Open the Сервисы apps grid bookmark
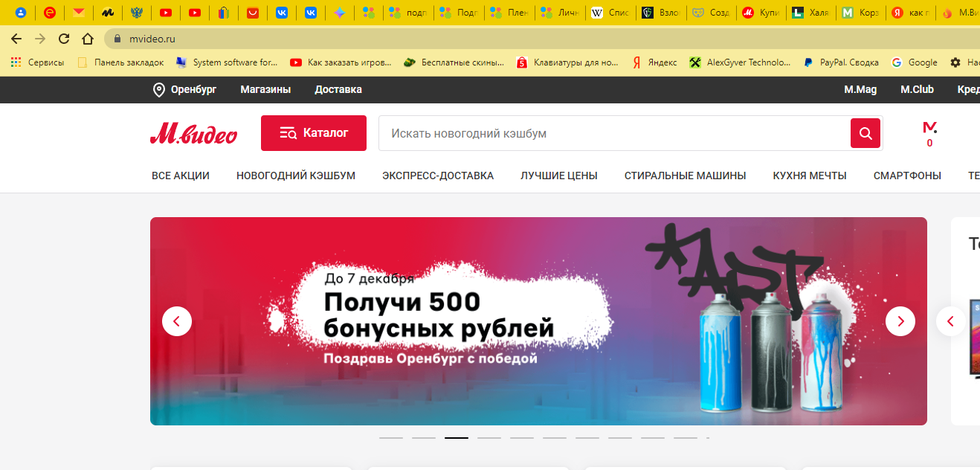Screen dimensions: 980x470 pyautogui.click(x=37, y=62)
